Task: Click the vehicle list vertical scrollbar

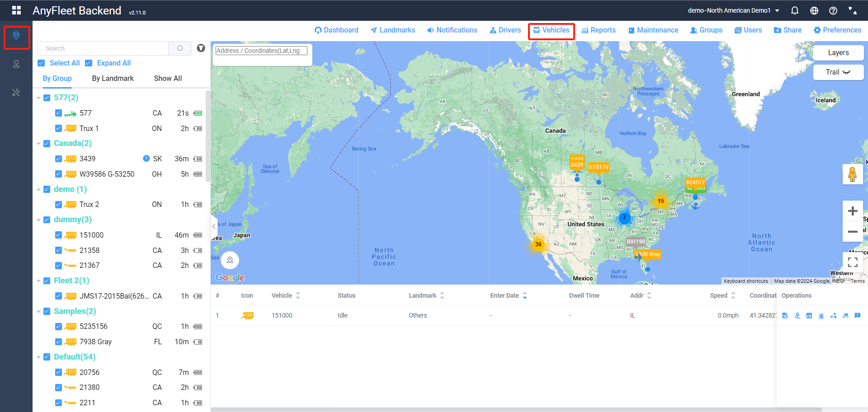Action: click(x=208, y=136)
